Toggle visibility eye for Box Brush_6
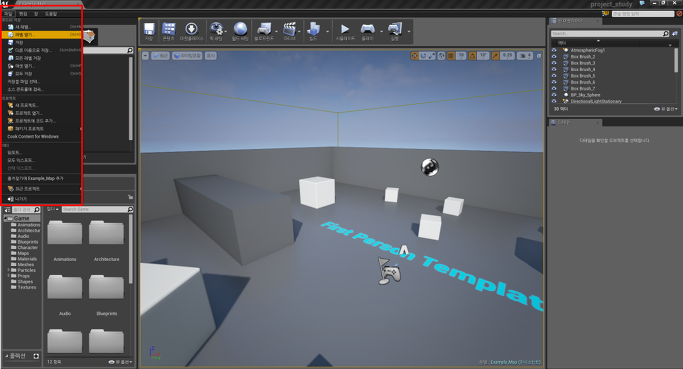Viewport: 683px width, 369px height. coord(554,82)
